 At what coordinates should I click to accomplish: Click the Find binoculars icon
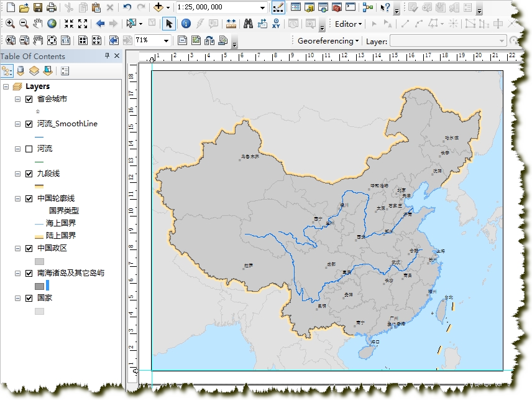tap(247, 24)
